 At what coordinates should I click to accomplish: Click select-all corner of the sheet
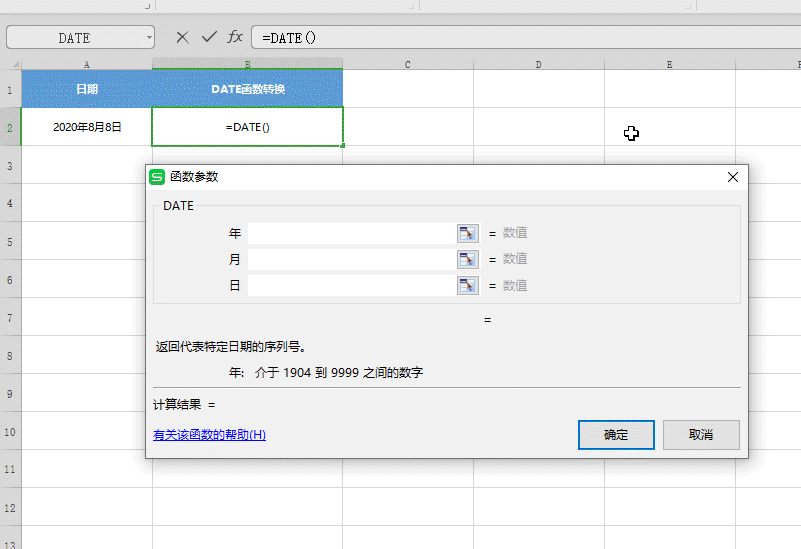coord(11,64)
